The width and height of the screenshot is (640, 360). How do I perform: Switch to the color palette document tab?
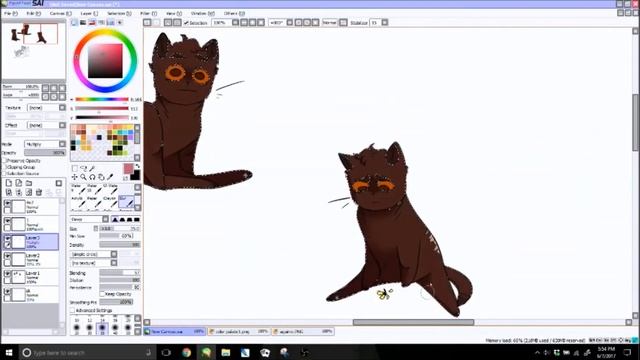[238, 331]
